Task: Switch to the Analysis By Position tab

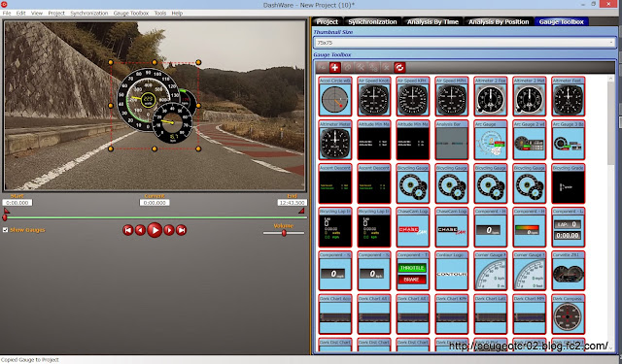Action: tap(499, 21)
